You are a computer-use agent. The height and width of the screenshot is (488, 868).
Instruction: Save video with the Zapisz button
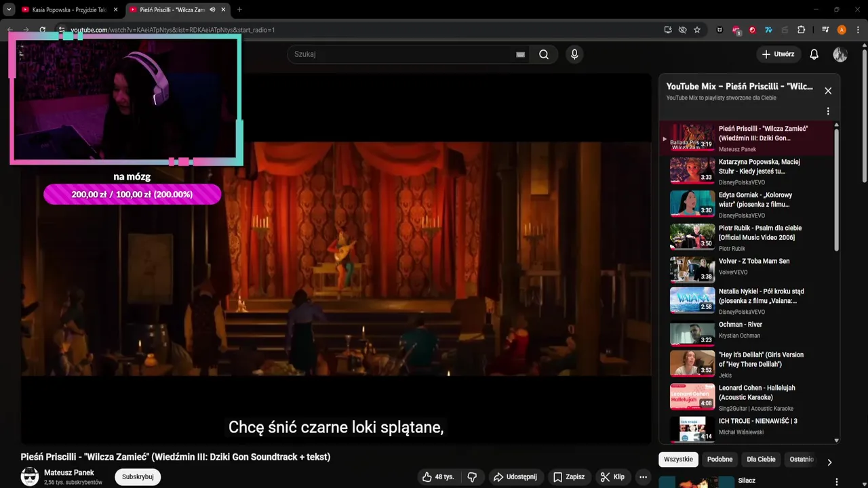pyautogui.click(x=568, y=477)
